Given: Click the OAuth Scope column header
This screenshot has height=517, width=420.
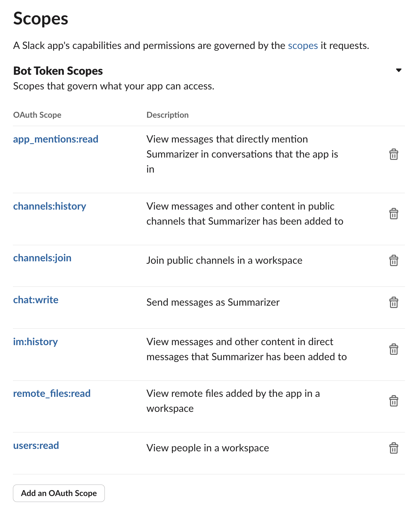Looking at the screenshot, I should click(x=37, y=115).
